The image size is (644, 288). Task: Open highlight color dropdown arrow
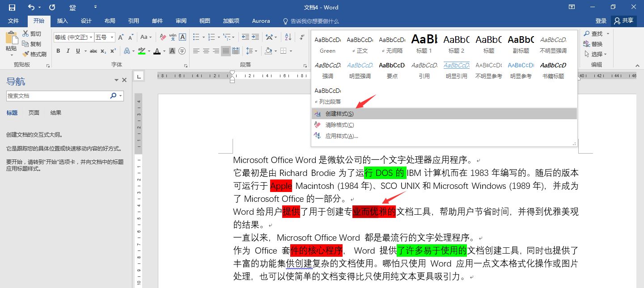(148, 51)
